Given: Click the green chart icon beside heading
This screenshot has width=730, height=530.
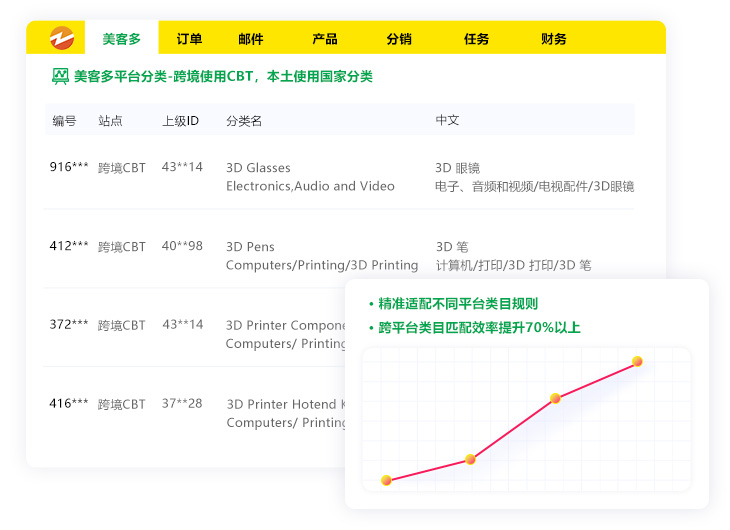Looking at the screenshot, I should point(60,76).
